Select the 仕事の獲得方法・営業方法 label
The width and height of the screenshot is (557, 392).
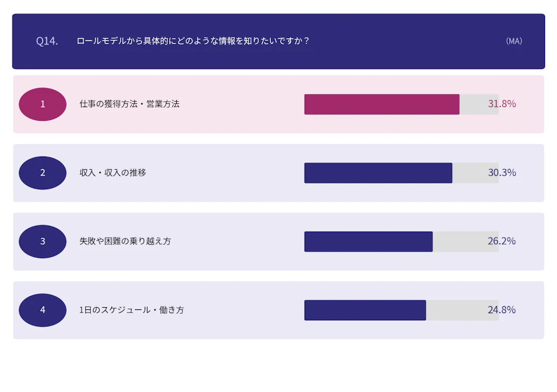(129, 104)
